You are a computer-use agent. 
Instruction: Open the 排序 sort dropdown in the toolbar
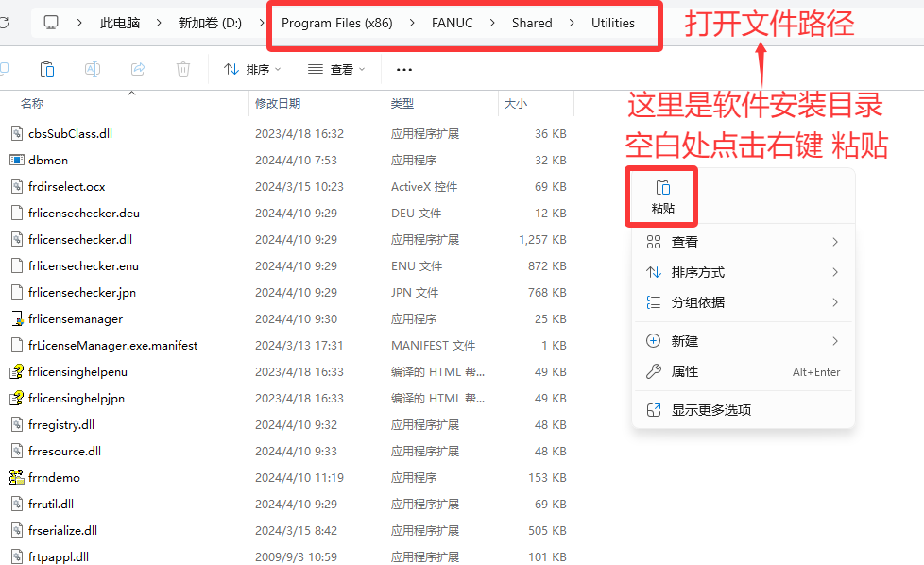[x=252, y=69]
